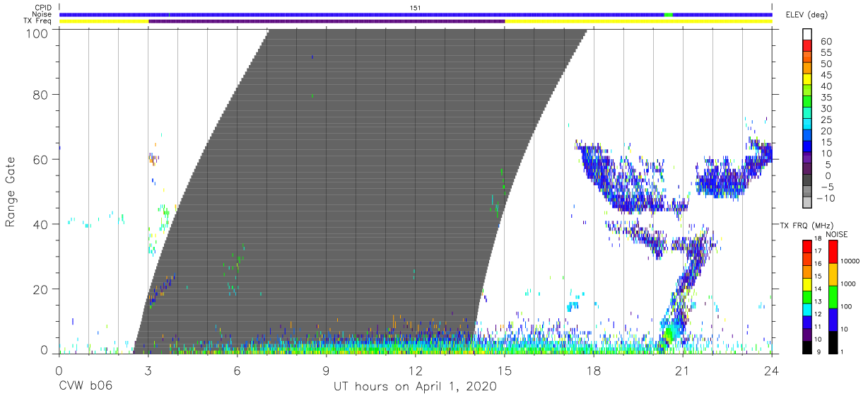
Task: Click the CPID value '151'
Action: 416,8
